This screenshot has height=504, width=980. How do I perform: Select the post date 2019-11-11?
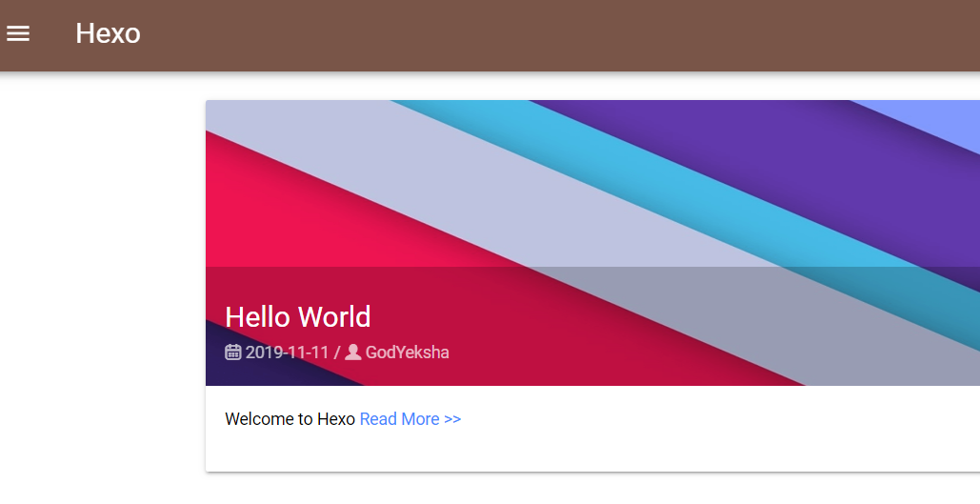click(287, 353)
